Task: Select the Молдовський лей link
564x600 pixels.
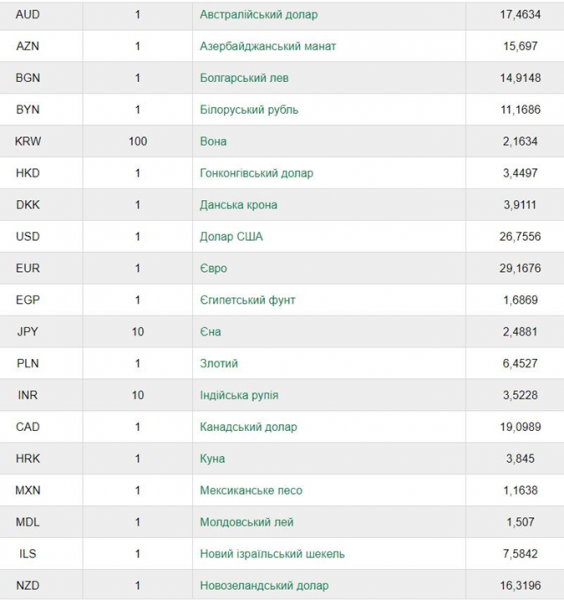Action: 246,522
